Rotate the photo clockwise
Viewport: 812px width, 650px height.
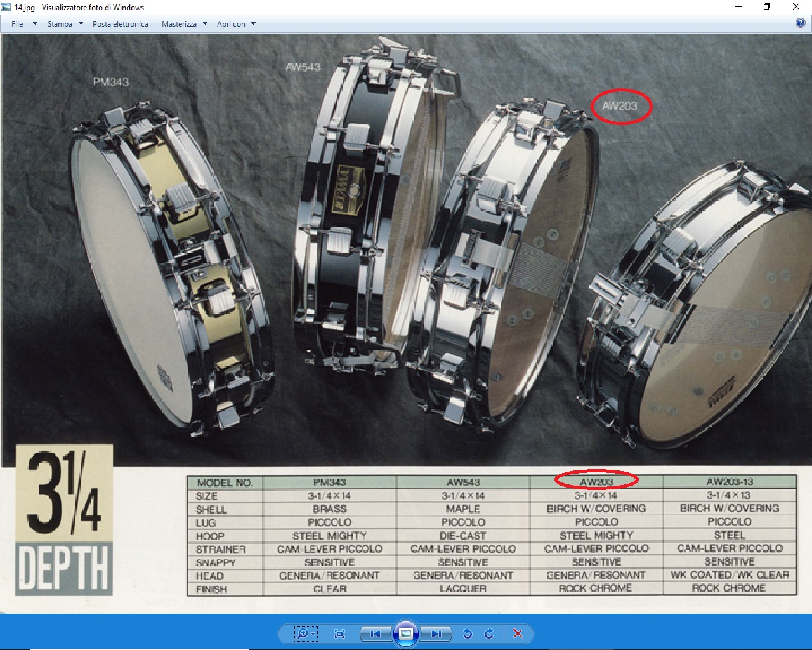coord(488,633)
